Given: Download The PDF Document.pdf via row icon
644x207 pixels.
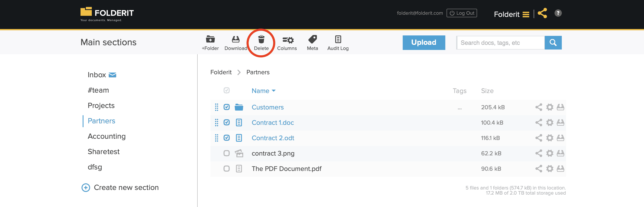Looking at the screenshot, I should (x=561, y=169).
